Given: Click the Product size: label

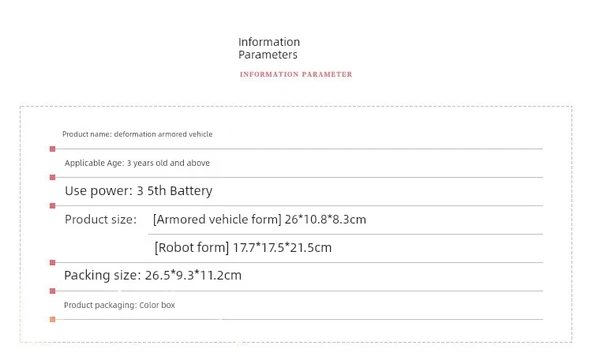Looking at the screenshot, I should [100, 219].
